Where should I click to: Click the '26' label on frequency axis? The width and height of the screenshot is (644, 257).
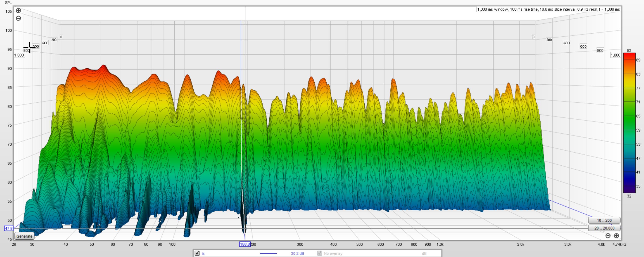point(14,244)
